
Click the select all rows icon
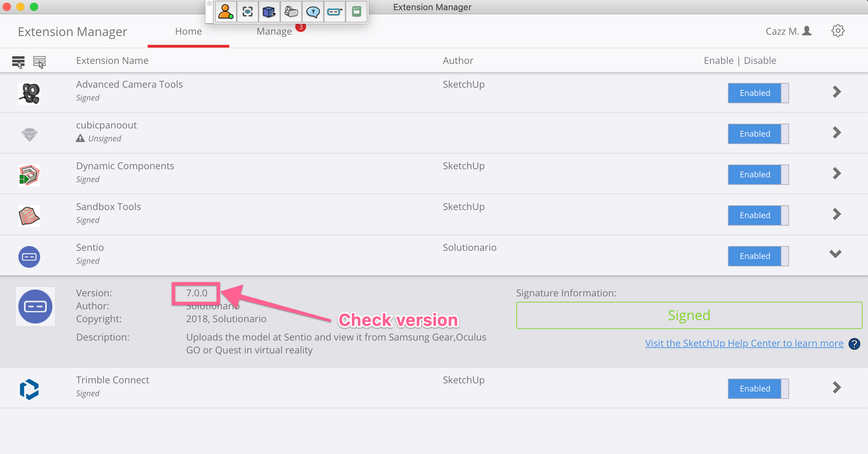(x=18, y=62)
